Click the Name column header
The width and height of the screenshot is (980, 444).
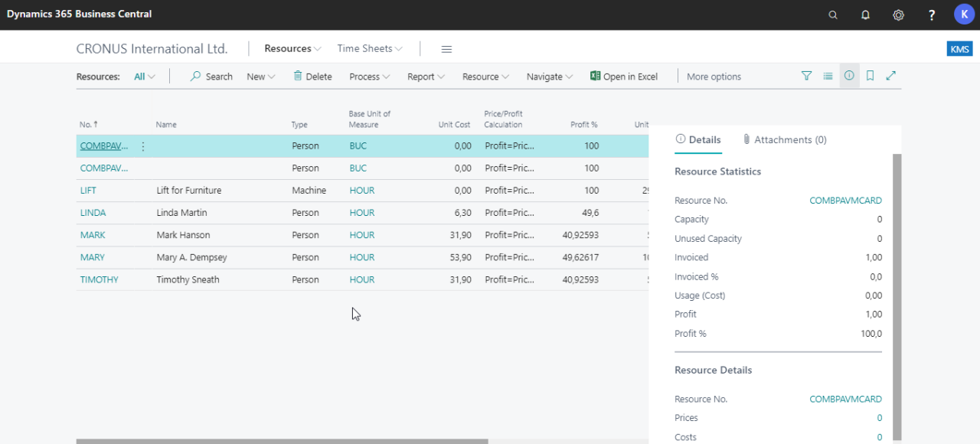pos(166,124)
